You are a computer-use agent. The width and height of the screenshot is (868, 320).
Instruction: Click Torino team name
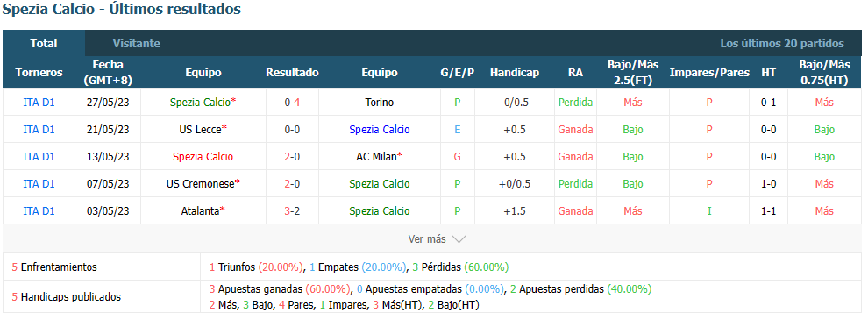click(x=379, y=103)
